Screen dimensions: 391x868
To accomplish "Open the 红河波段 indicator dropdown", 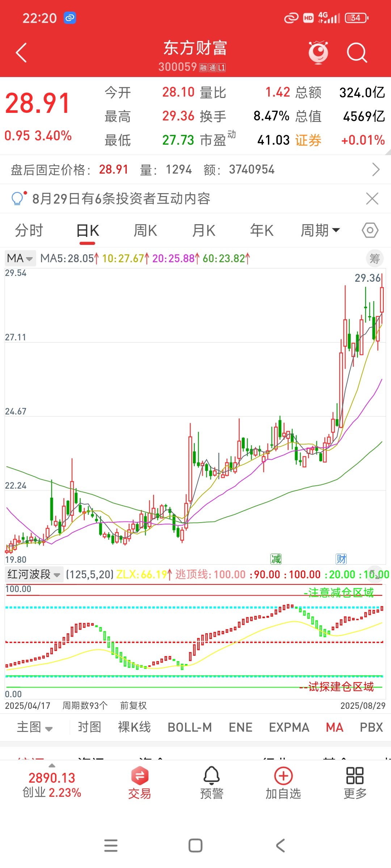I will (34, 574).
